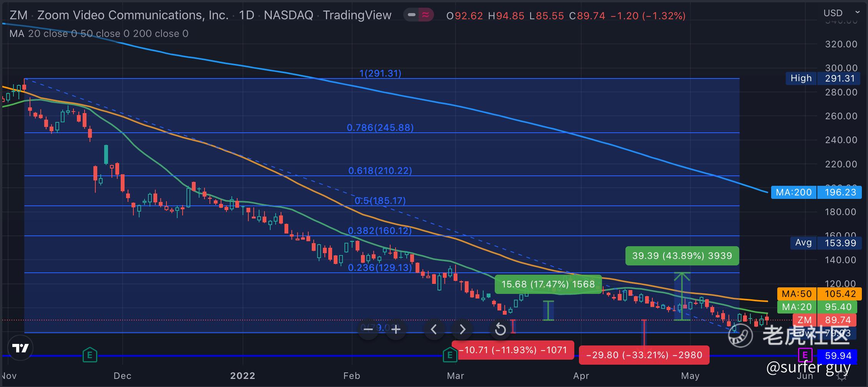Screen dimensions: 868x387
Task: Zoom out the chart with the minus button
Action: (x=368, y=329)
